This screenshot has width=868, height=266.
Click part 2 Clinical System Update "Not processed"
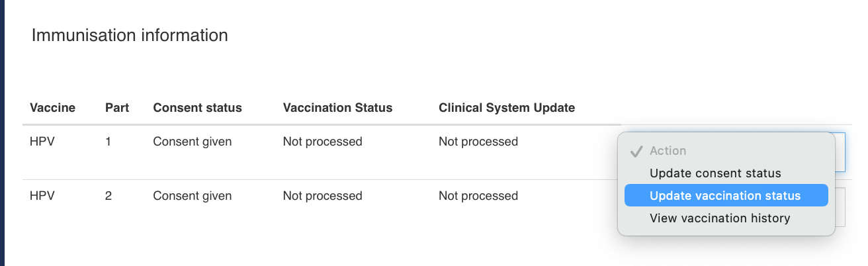[478, 196]
